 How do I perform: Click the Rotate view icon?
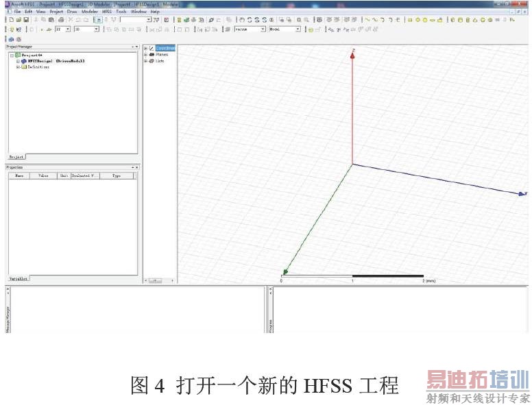(x=250, y=20)
